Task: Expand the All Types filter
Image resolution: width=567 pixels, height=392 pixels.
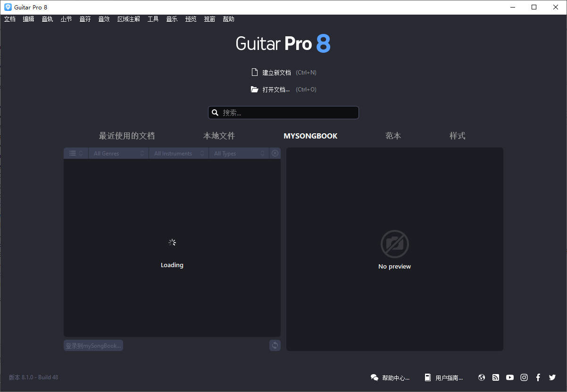Action: pyautogui.click(x=239, y=153)
